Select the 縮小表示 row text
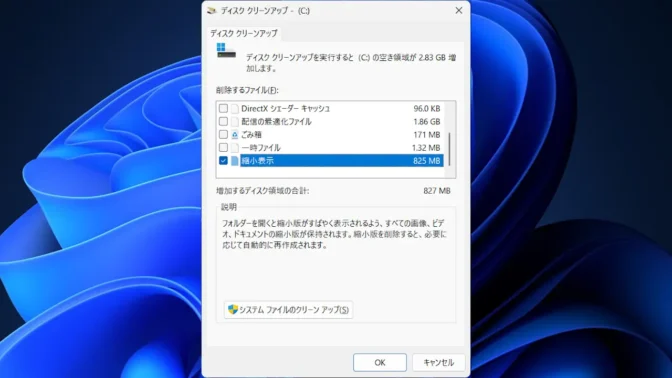This screenshot has height=378, width=672. pos(258,161)
